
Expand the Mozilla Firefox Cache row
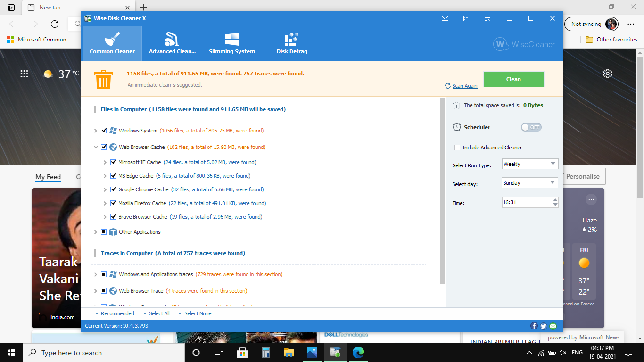pyautogui.click(x=105, y=203)
